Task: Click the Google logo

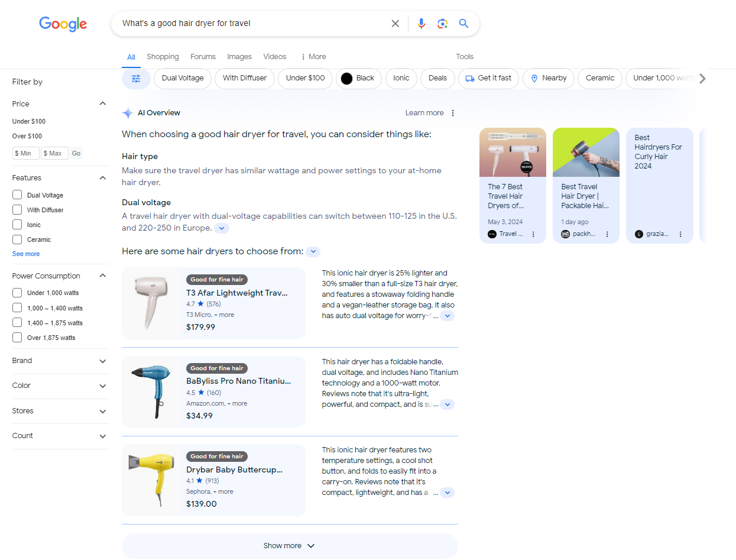Action: (x=63, y=24)
